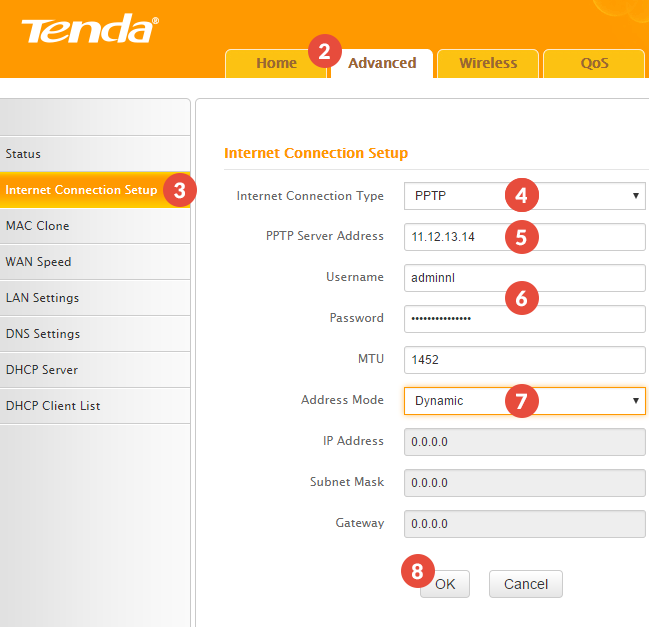The image size is (649, 627).
Task: Click the Internet Connection Setup heading
Action: [316, 153]
